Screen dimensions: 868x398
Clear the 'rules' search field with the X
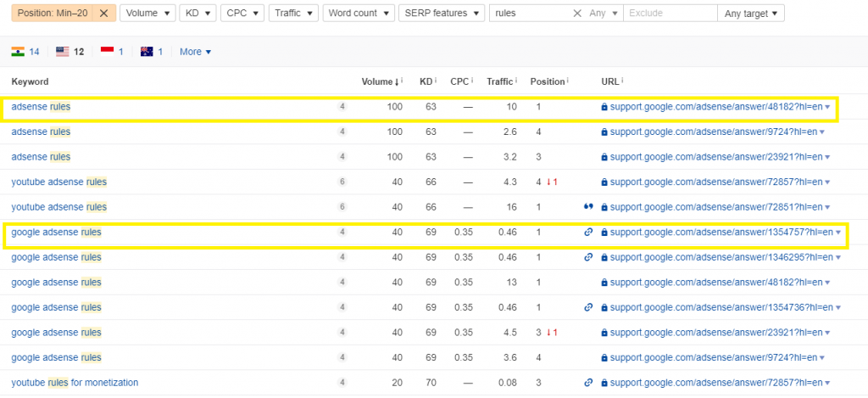[576, 14]
